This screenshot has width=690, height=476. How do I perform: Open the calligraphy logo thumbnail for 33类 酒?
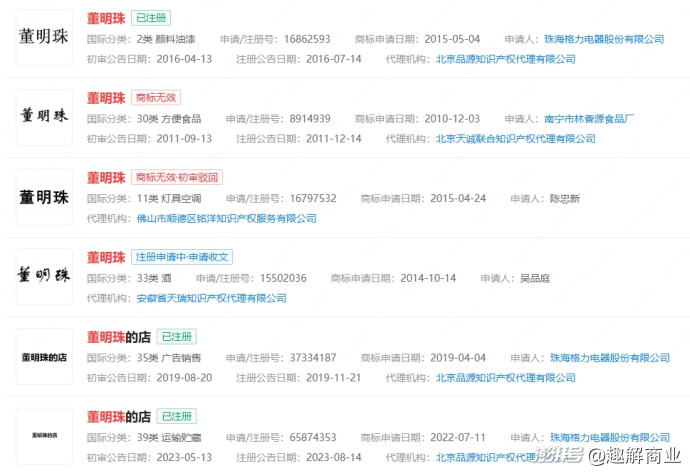tap(44, 276)
